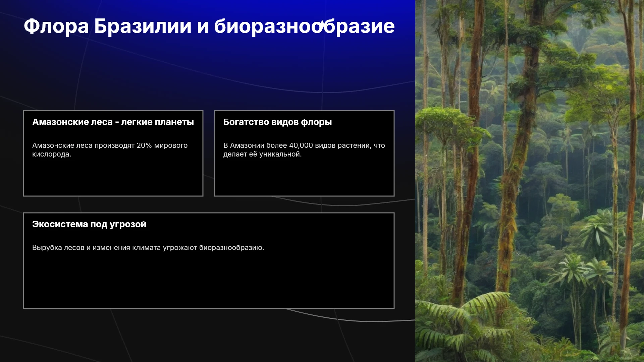This screenshot has width=644, height=362.
Task: Select heading "Амазонские леса - легкие планеты"
Action: point(113,122)
